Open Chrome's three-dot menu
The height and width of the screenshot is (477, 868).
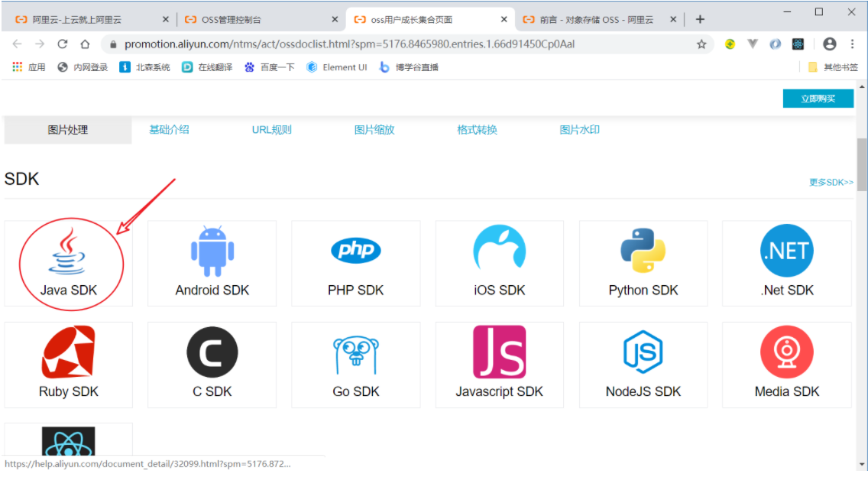click(852, 44)
